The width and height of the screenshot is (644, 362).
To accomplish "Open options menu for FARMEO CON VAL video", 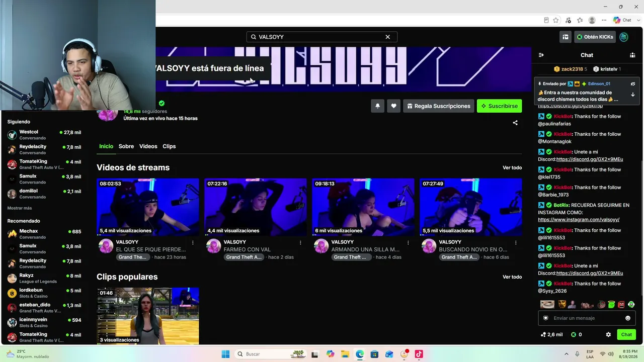I will [x=300, y=242].
